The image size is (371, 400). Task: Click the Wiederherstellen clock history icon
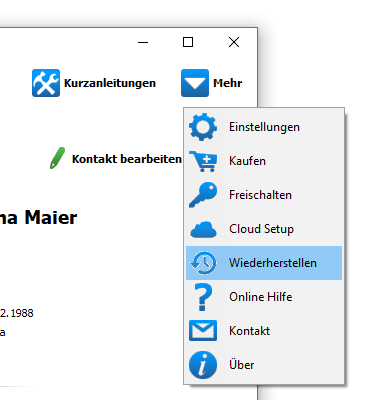203,263
